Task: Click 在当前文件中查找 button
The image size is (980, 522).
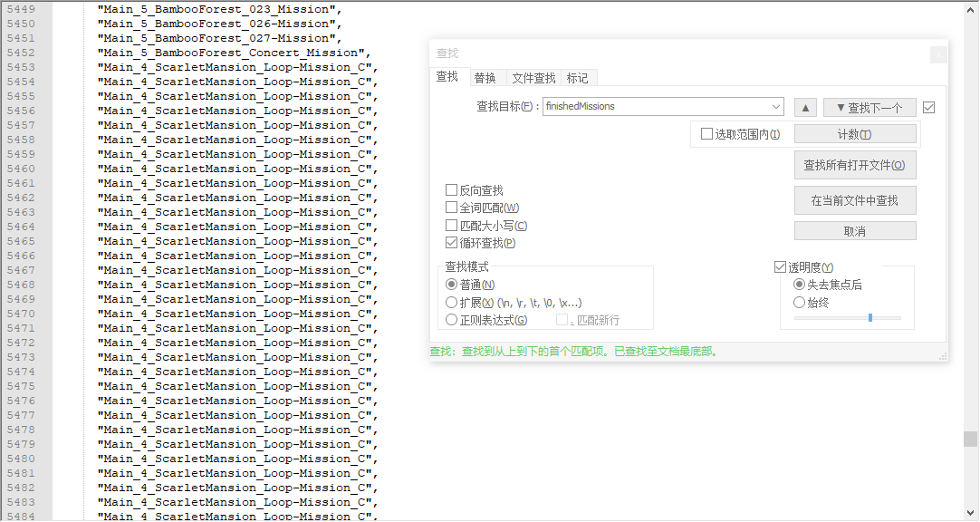Action: (855, 200)
